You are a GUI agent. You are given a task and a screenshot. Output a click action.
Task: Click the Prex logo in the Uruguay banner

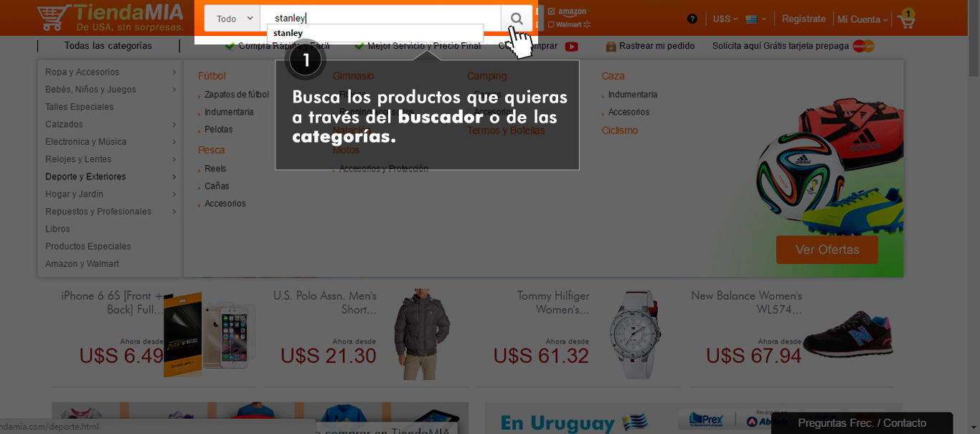point(706,420)
